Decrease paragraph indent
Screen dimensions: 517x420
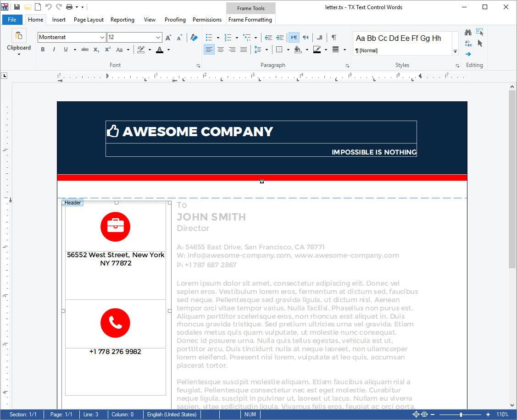pyautogui.click(x=268, y=38)
